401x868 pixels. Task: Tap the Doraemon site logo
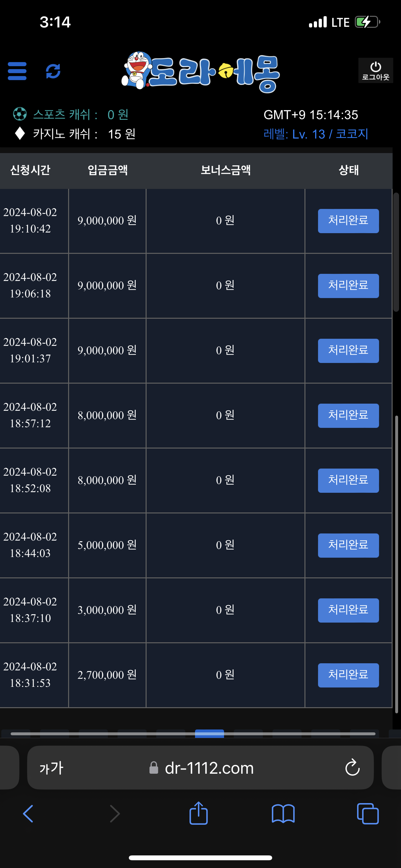(x=201, y=72)
